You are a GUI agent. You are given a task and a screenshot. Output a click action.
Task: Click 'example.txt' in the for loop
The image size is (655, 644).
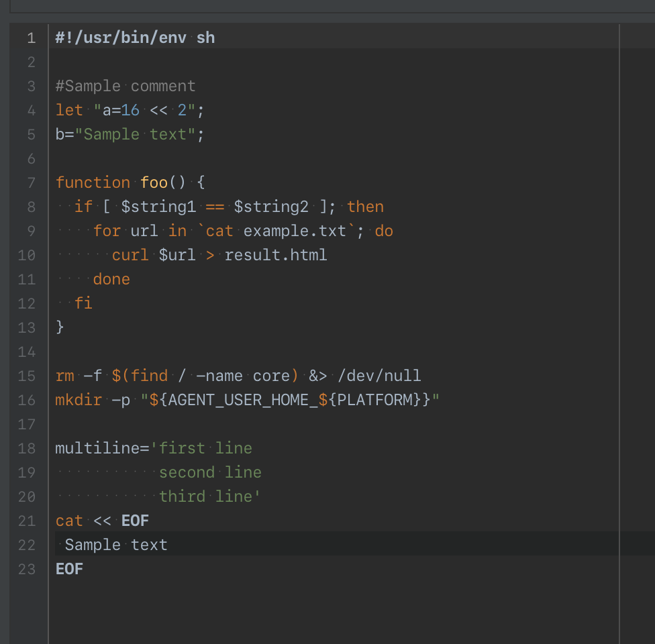pos(295,231)
